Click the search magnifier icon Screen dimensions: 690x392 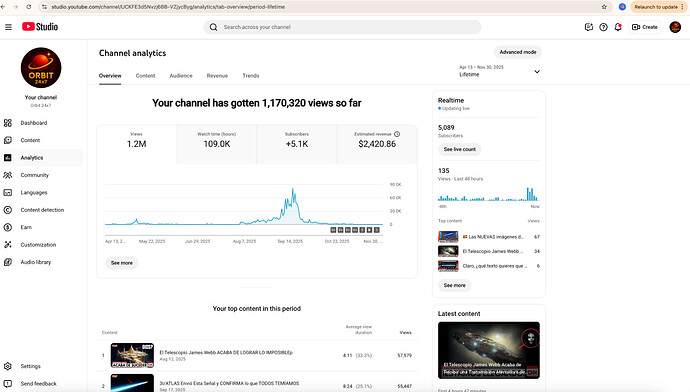point(213,27)
